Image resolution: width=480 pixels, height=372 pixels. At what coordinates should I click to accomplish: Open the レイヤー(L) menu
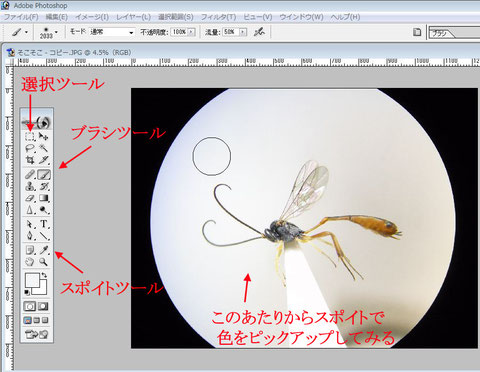click(133, 17)
